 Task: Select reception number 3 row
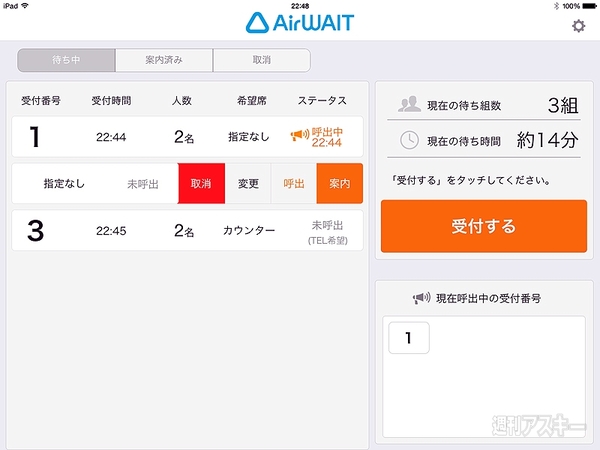(x=188, y=230)
